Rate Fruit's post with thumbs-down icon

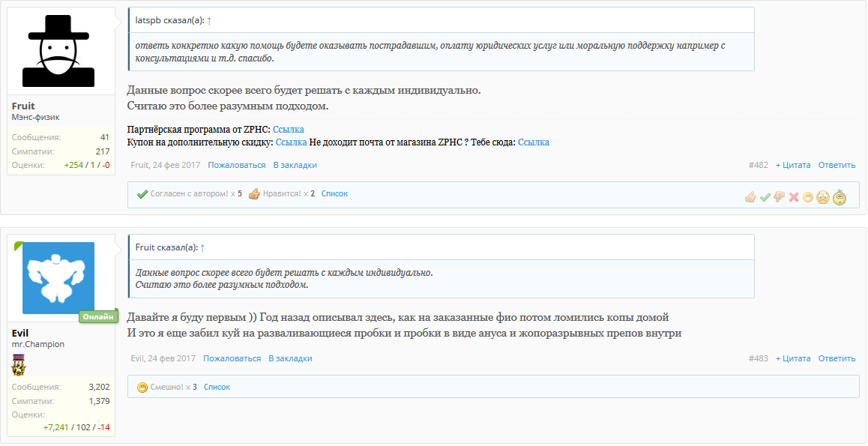pos(779,197)
